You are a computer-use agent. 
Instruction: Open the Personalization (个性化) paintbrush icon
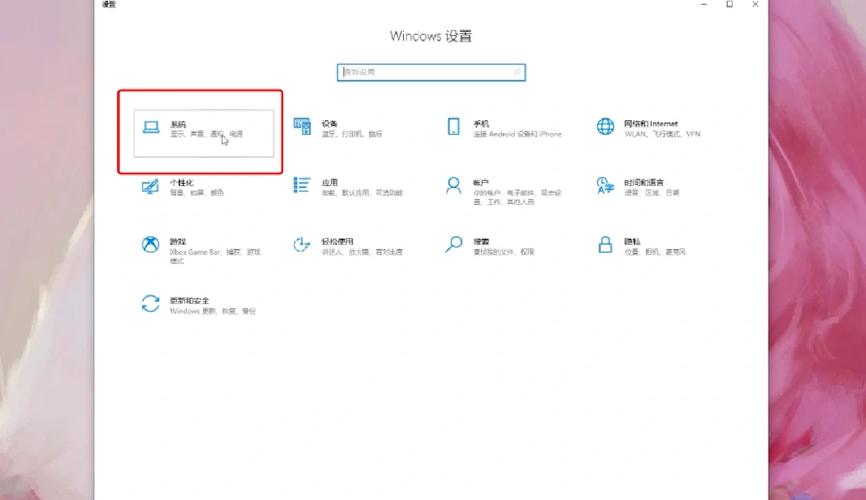point(150,186)
